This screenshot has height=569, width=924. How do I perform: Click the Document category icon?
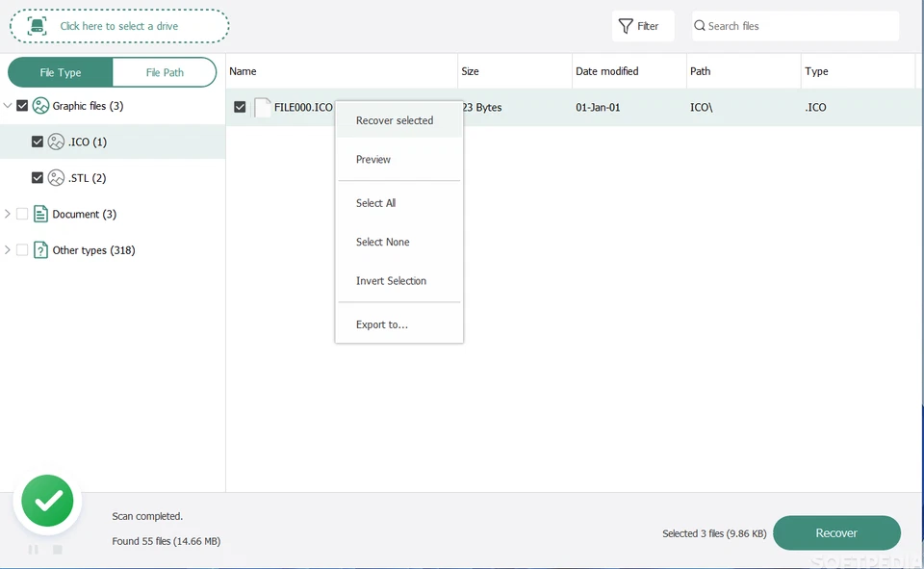(40, 214)
